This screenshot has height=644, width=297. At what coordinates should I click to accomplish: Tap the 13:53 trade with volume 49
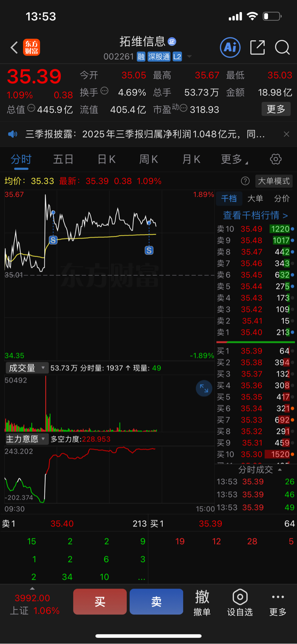(x=255, y=507)
